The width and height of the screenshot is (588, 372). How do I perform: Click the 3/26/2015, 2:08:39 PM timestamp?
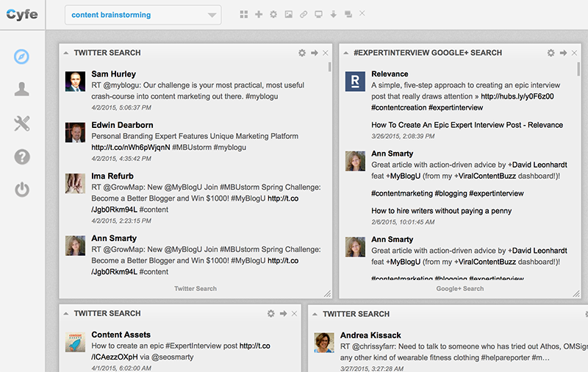pos(403,136)
